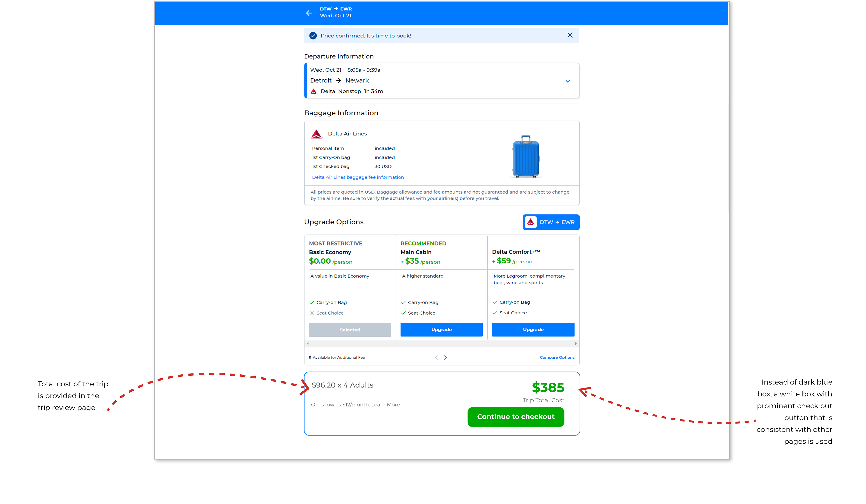
Task: Dismiss the price confirmed banner
Action: click(x=570, y=35)
